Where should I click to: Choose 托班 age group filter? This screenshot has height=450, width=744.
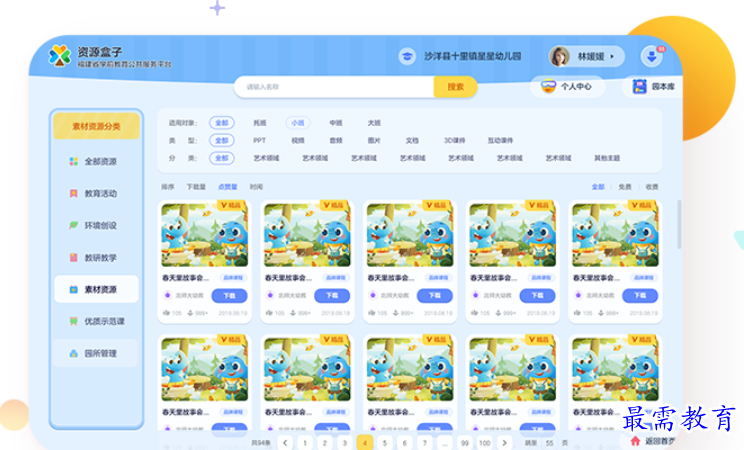point(260,123)
